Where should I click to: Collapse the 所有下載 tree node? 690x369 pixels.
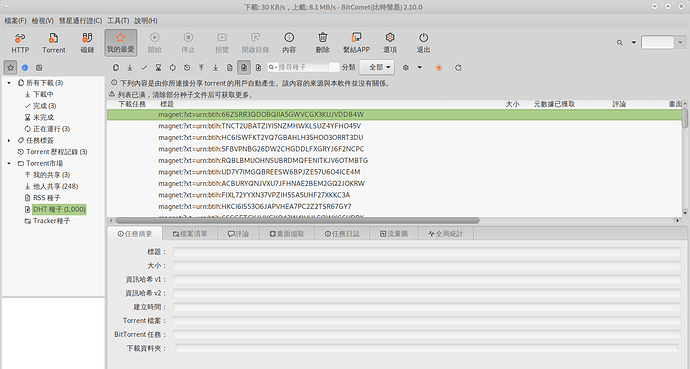point(9,83)
